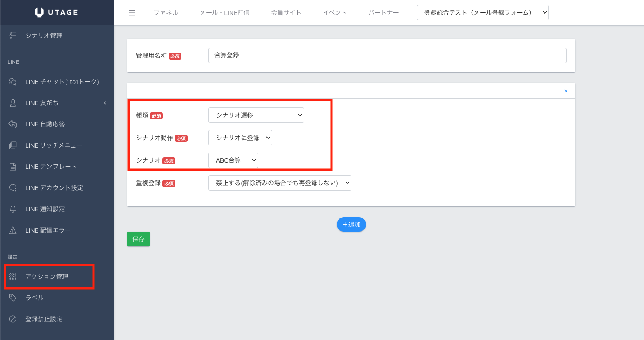644x340 pixels.
Task: Click the blue ＋追加 button
Action: [x=351, y=225]
